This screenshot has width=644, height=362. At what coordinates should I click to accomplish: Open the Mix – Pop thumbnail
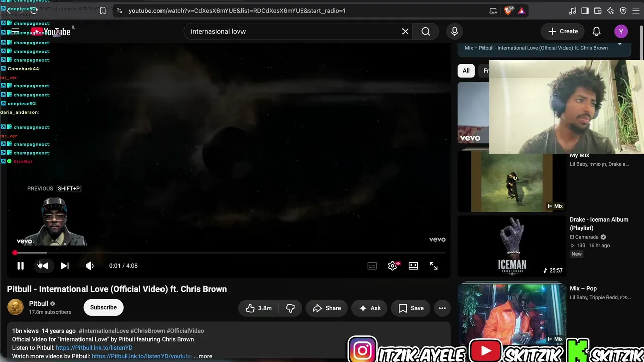[512, 314]
